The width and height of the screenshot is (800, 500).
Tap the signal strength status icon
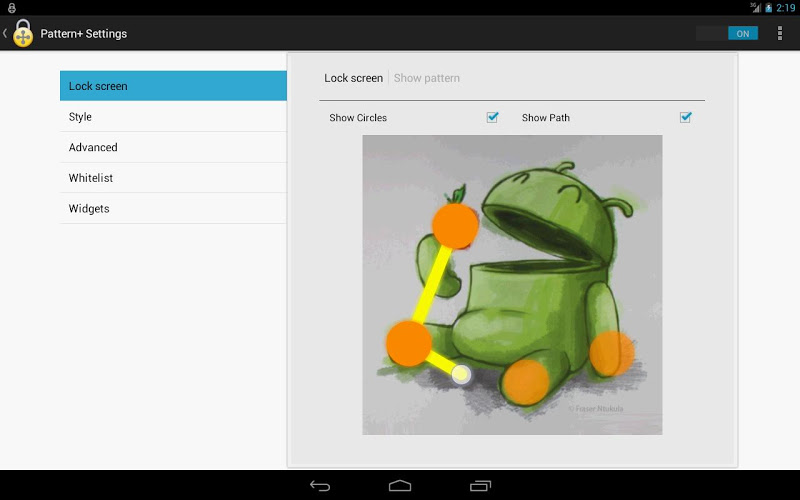click(x=756, y=7)
